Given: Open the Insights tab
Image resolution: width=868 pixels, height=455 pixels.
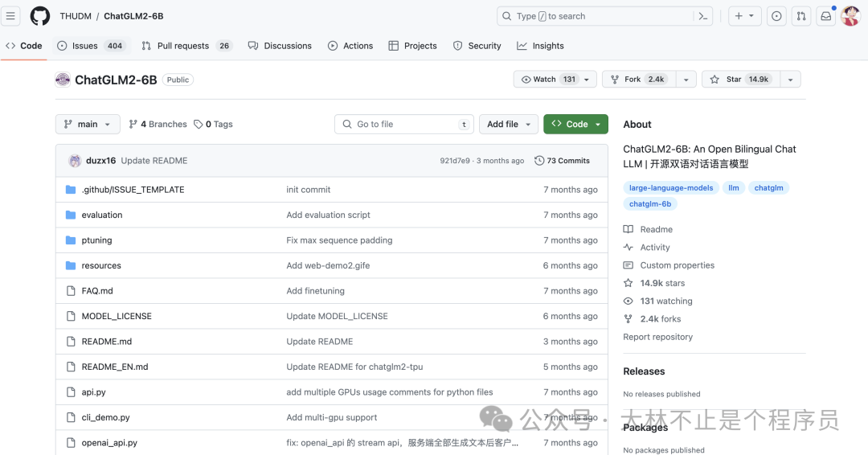Looking at the screenshot, I should (540, 46).
